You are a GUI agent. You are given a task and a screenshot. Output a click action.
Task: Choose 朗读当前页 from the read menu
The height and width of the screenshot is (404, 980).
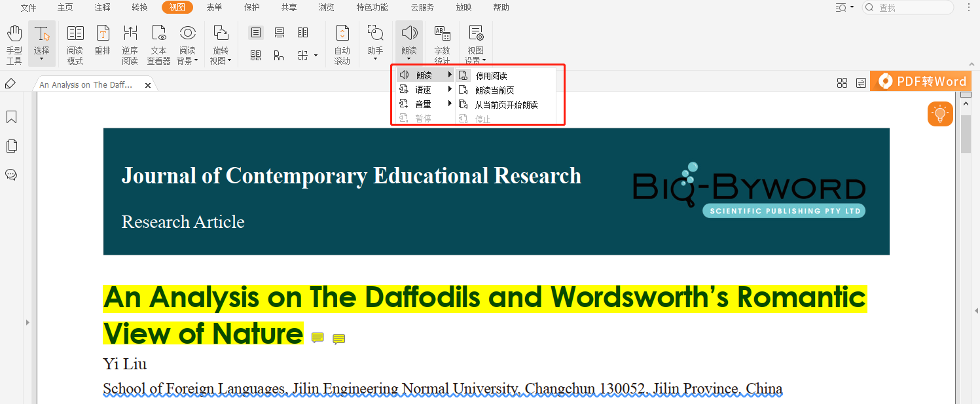[x=494, y=90]
